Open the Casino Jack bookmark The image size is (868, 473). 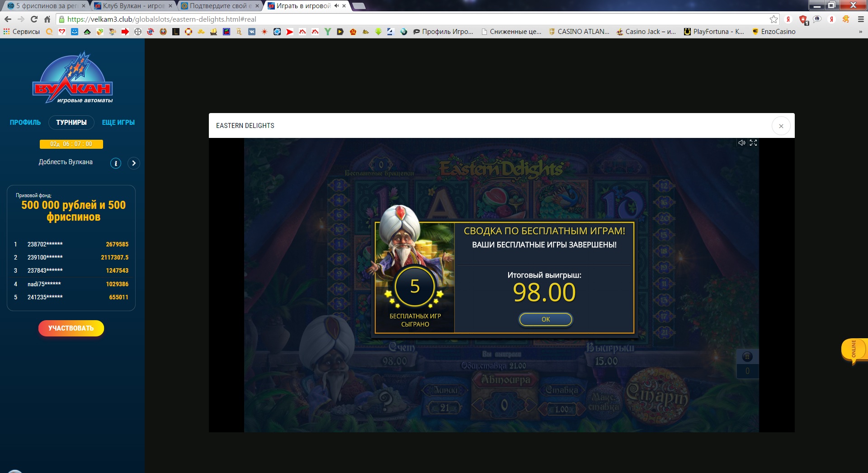(x=646, y=32)
